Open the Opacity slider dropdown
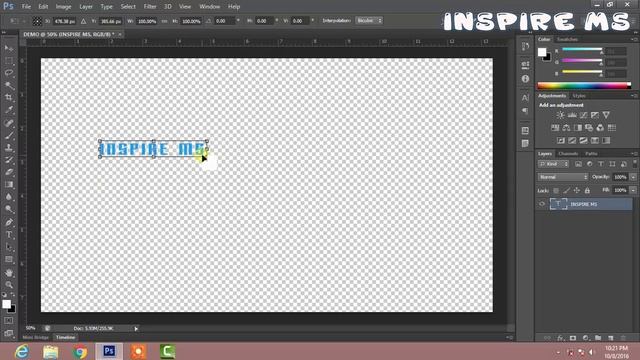Screen dimensions: 640x360 tap(633, 177)
